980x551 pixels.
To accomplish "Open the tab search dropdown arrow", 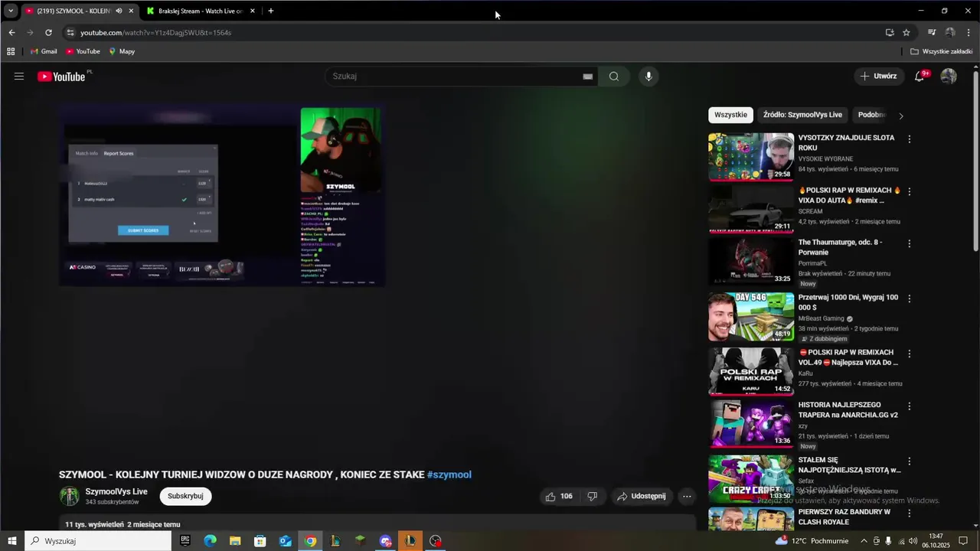I will click(x=11, y=11).
